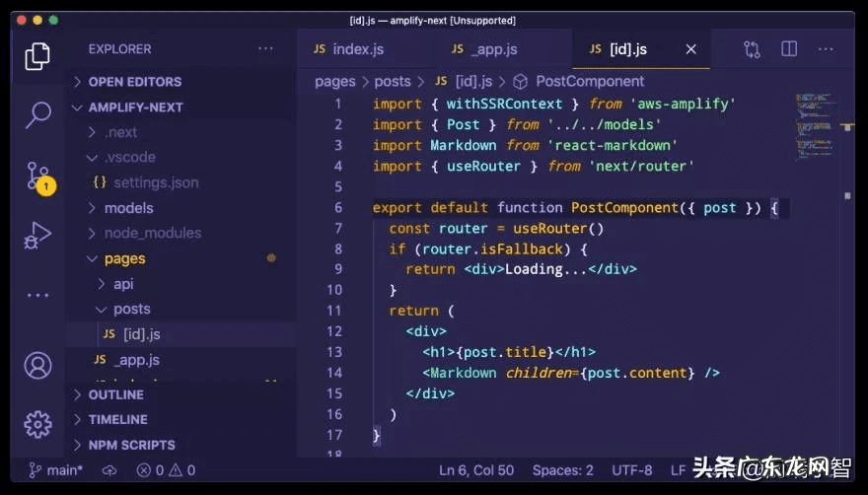
Task: Open the Compare Changes icon in editor toolbar
Action: point(753,49)
